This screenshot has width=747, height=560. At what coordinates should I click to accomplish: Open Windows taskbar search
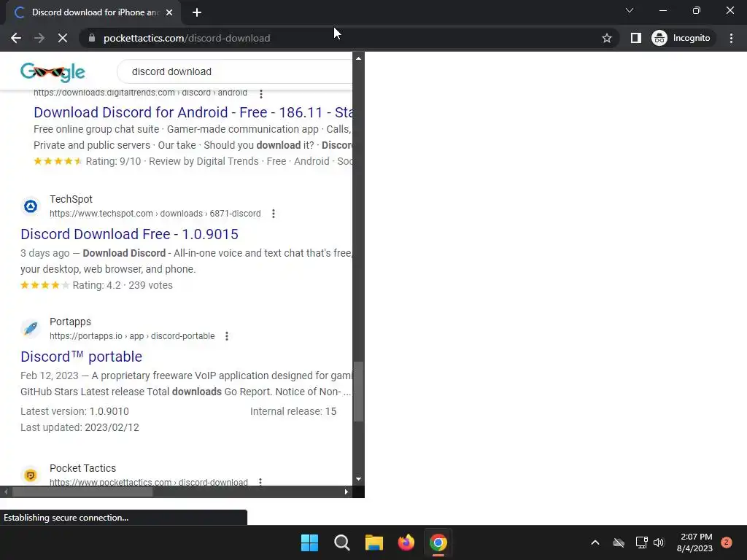point(341,542)
